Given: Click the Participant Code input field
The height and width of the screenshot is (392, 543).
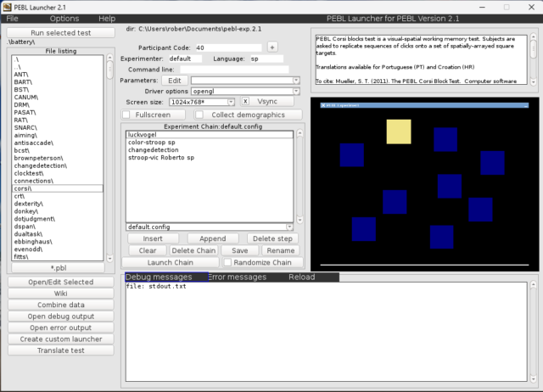Looking at the screenshot, I should 228,48.
